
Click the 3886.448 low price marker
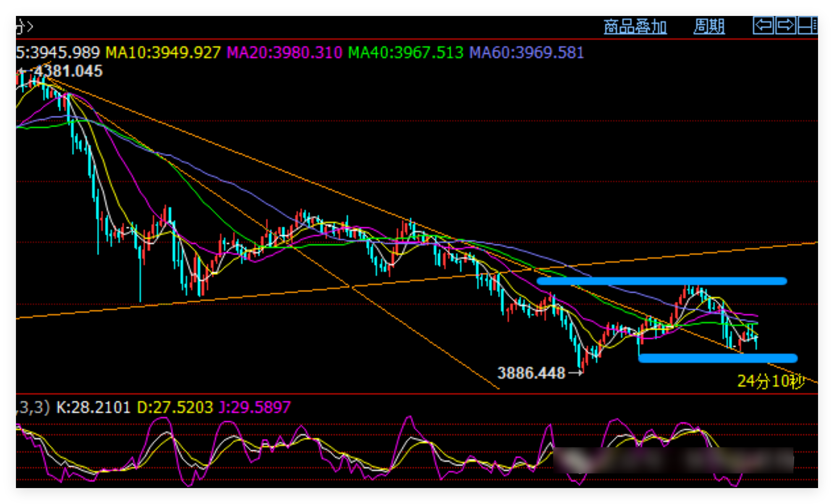pos(531,373)
